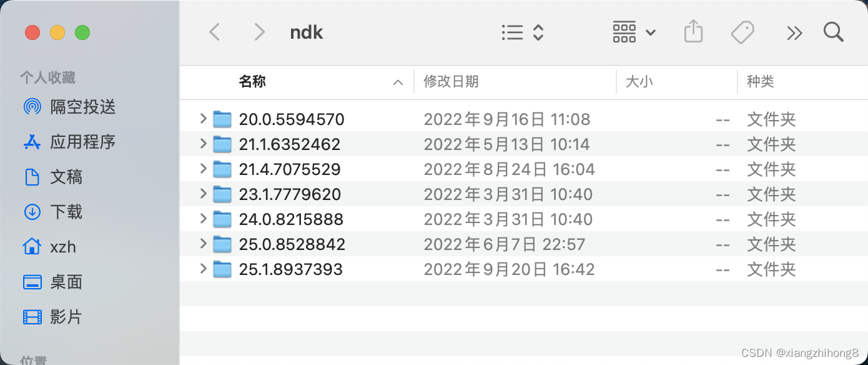
Task: Open the 桌面 folder from the sidebar
Action: click(66, 282)
